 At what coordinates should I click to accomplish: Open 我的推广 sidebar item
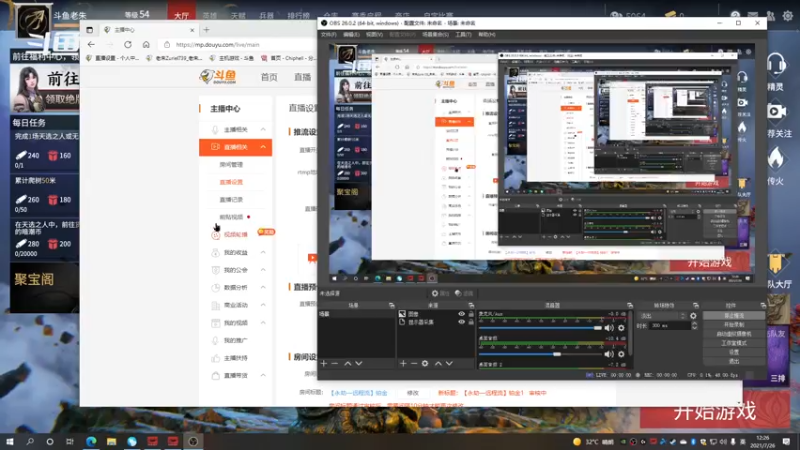[x=236, y=340]
